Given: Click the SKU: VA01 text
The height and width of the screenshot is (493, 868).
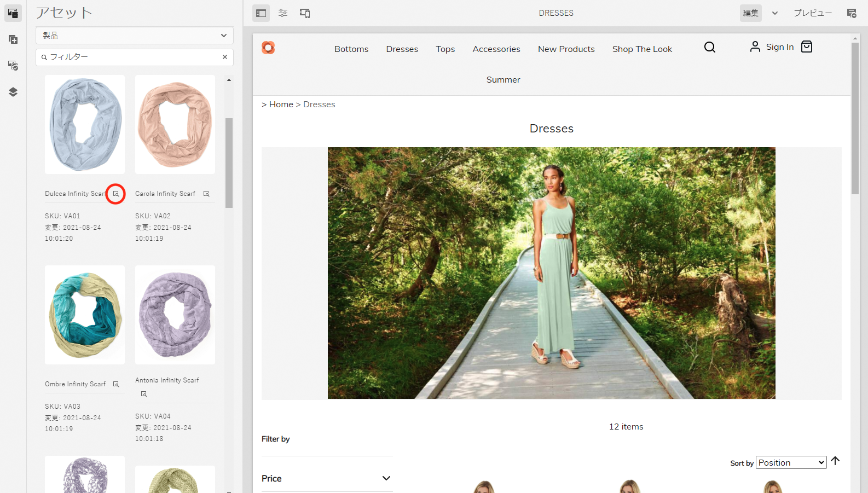Looking at the screenshot, I should point(62,216).
